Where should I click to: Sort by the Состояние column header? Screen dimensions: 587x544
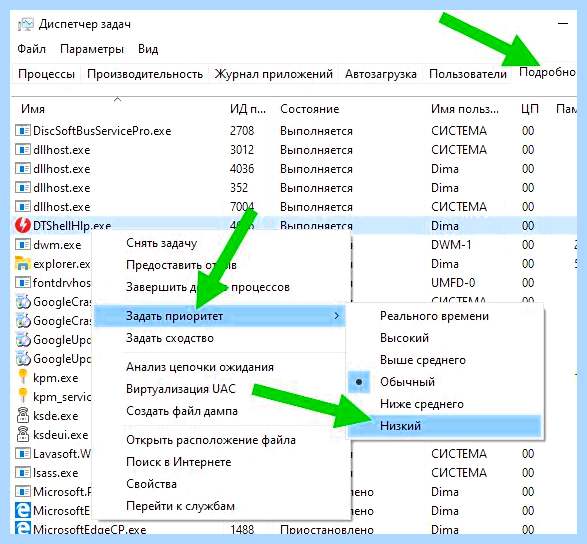[x=351, y=109]
